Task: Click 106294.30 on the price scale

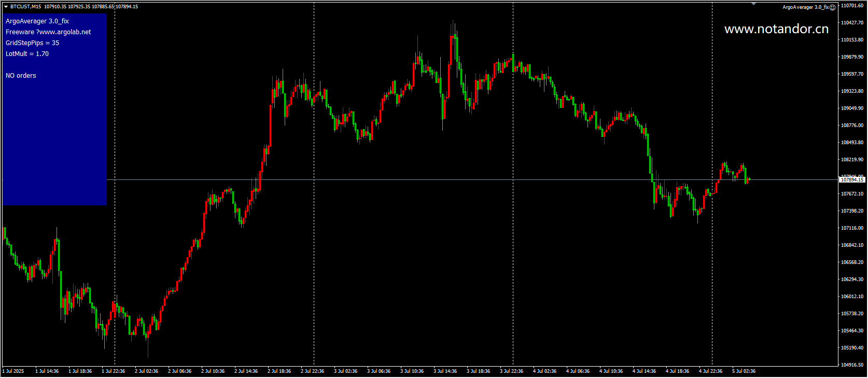Action: click(852, 279)
